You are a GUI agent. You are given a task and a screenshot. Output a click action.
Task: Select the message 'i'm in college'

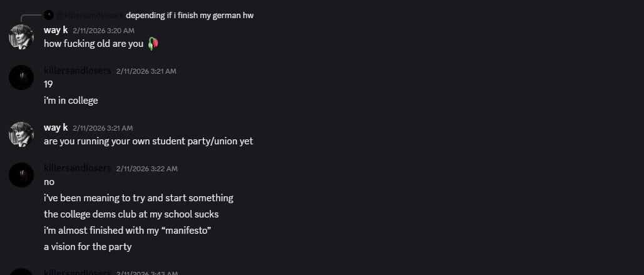click(71, 101)
